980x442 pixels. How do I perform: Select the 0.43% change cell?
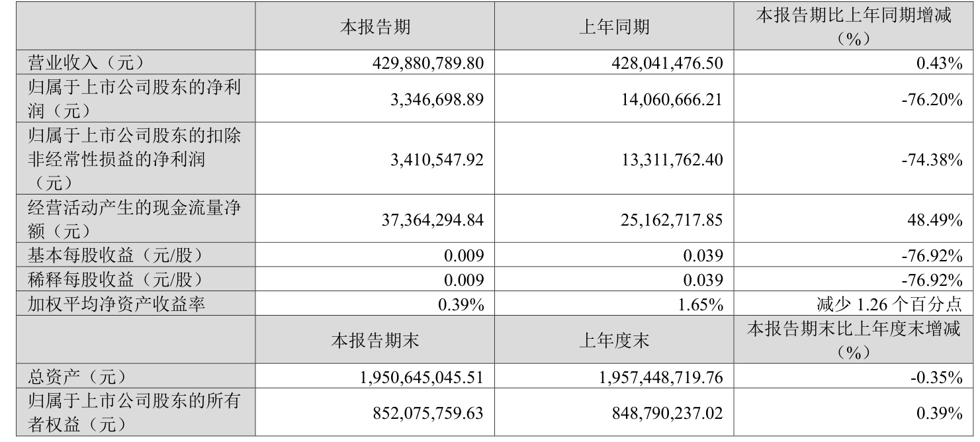(x=944, y=64)
